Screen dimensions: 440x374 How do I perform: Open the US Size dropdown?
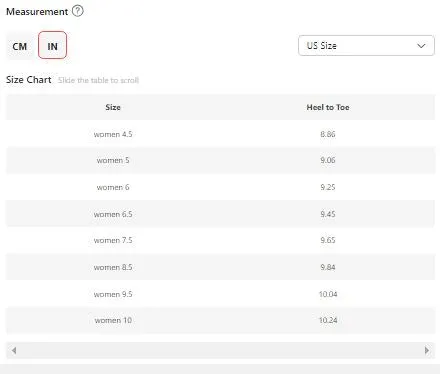(x=366, y=46)
